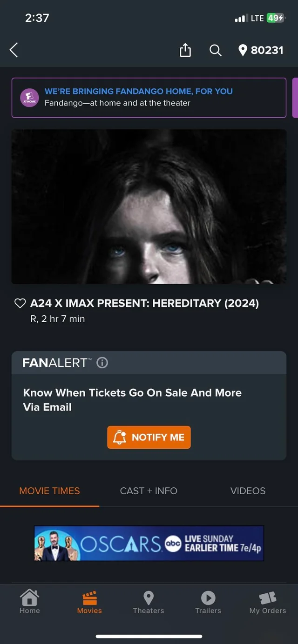Open Movies in bottom navigation
The width and height of the screenshot is (298, 644).
coord(89,602)
